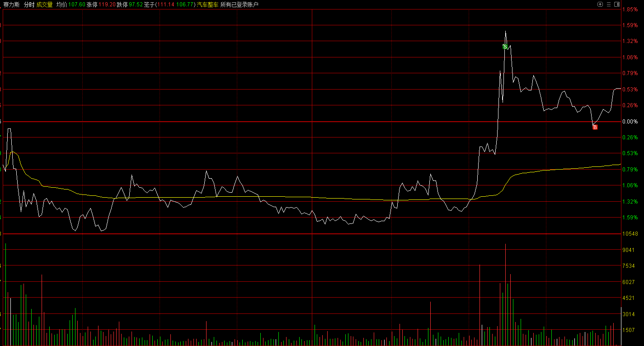This screenshot has width=644, height=346.
Task: Click the 3014 volume axis label
Action: [x=629, y=314]
